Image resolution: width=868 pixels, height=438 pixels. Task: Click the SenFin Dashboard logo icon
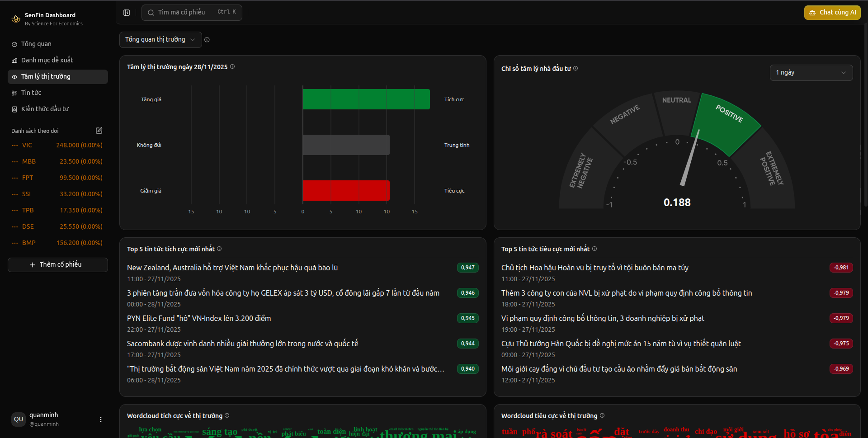[x=16, y=19]
